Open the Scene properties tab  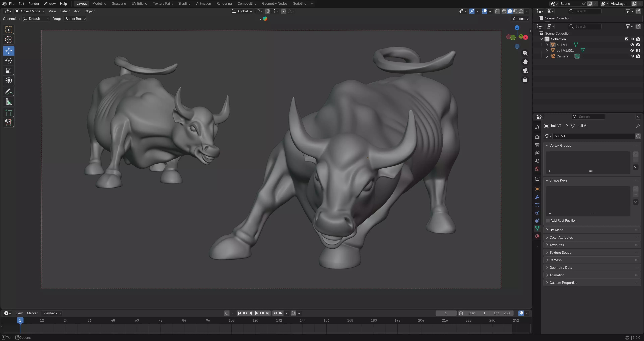click(537, 161)
